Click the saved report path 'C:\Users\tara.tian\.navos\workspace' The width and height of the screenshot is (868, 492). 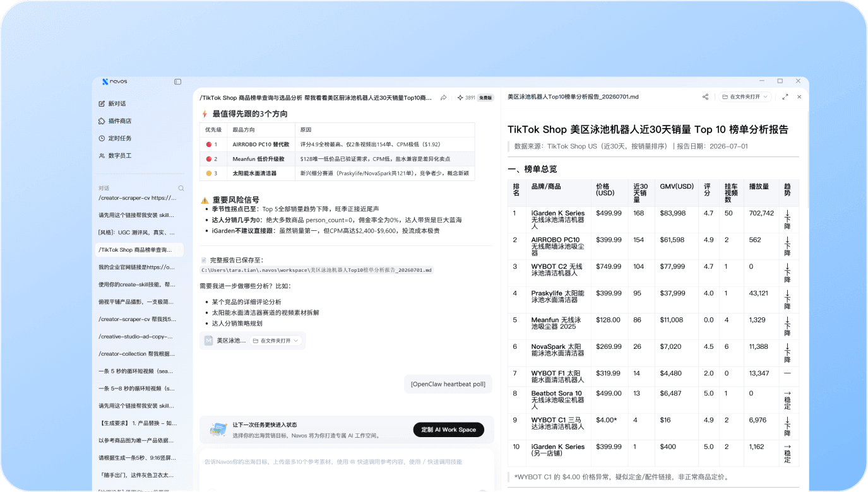click(x=317, y=270)
